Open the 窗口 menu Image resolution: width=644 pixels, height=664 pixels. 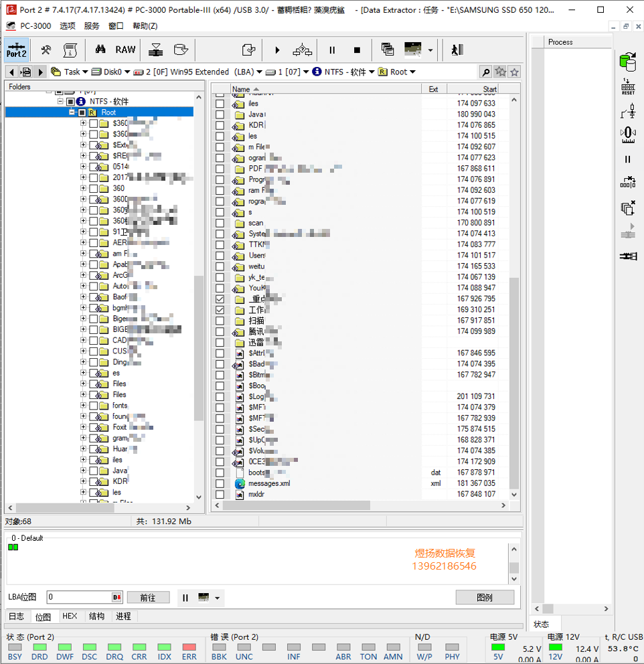pyautogui.click(x=116, y=26)
